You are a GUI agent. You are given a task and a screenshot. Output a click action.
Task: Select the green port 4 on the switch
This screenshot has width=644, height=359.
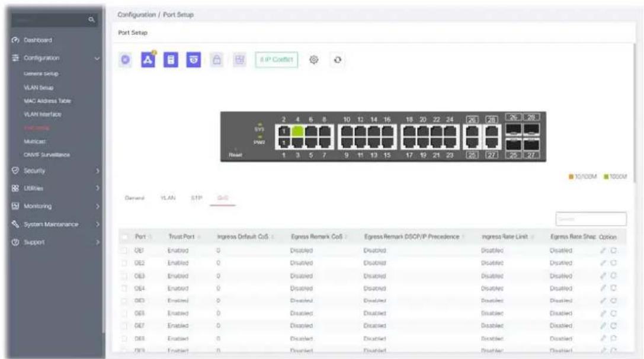click(297, 131)
